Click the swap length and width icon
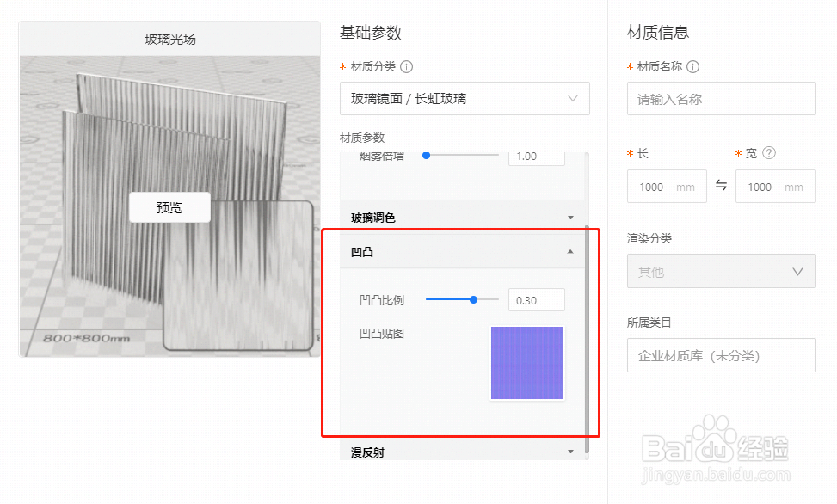 point(721,185)
